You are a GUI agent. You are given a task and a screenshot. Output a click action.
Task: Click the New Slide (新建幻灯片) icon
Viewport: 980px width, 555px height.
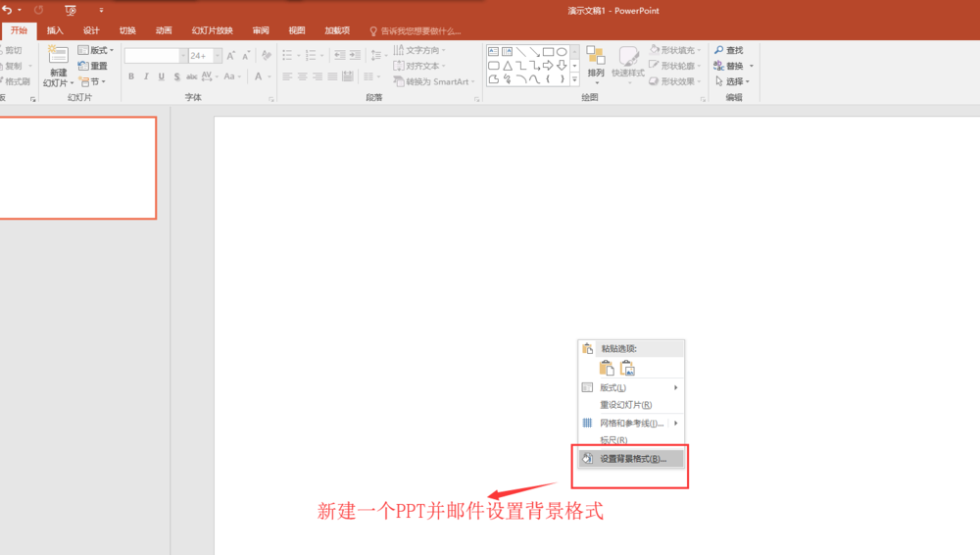(x=58, y=55)
